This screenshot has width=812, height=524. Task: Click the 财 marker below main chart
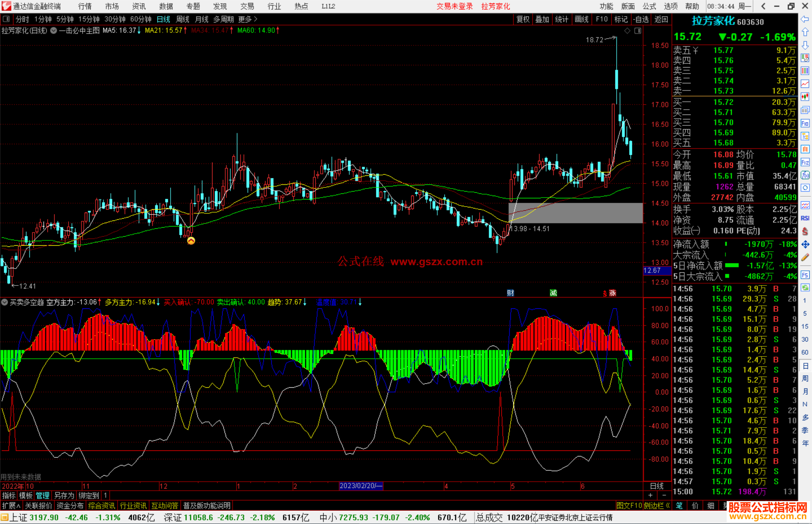(x=510, y=293)
